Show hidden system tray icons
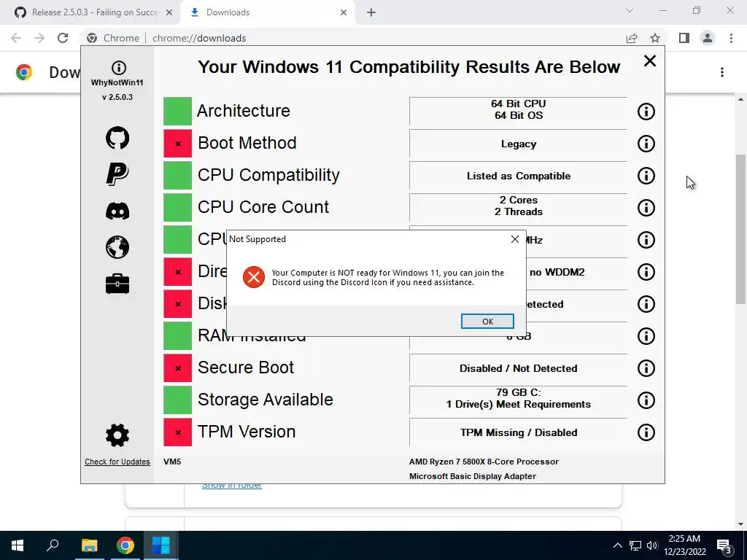Screen dimensions: 747x560 (x=617, y=545)
